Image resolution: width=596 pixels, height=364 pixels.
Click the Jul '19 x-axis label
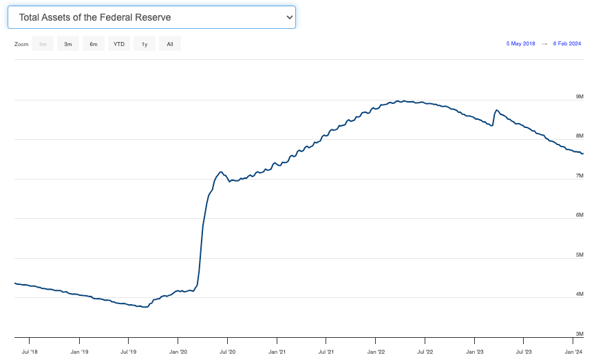tap(128, 352)
